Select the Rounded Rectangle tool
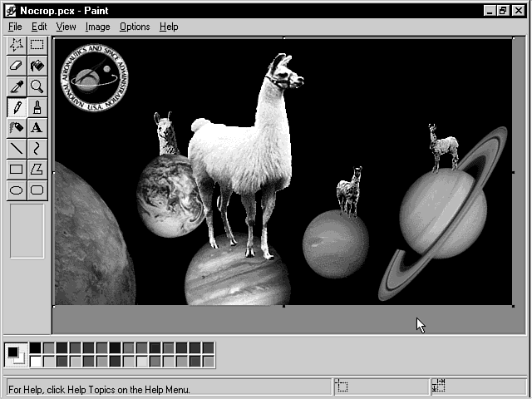This screenshot has height=399, width=532. click(37, 190)
